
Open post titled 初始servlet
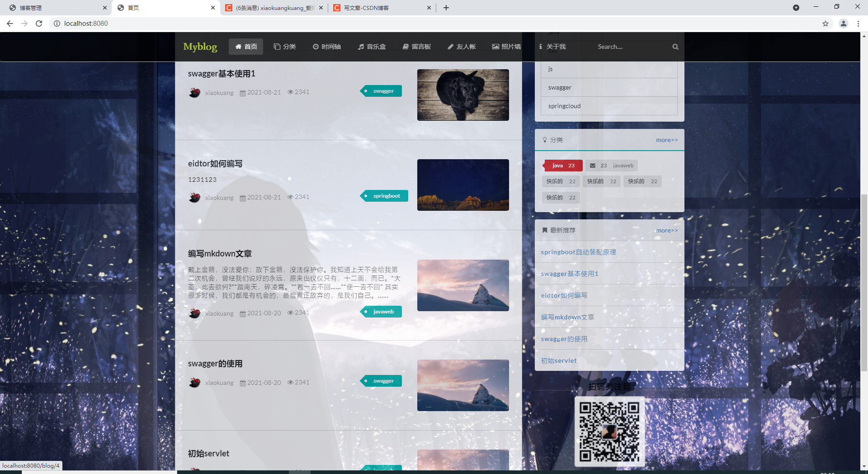pyautogui.click(x=208, y=453)
